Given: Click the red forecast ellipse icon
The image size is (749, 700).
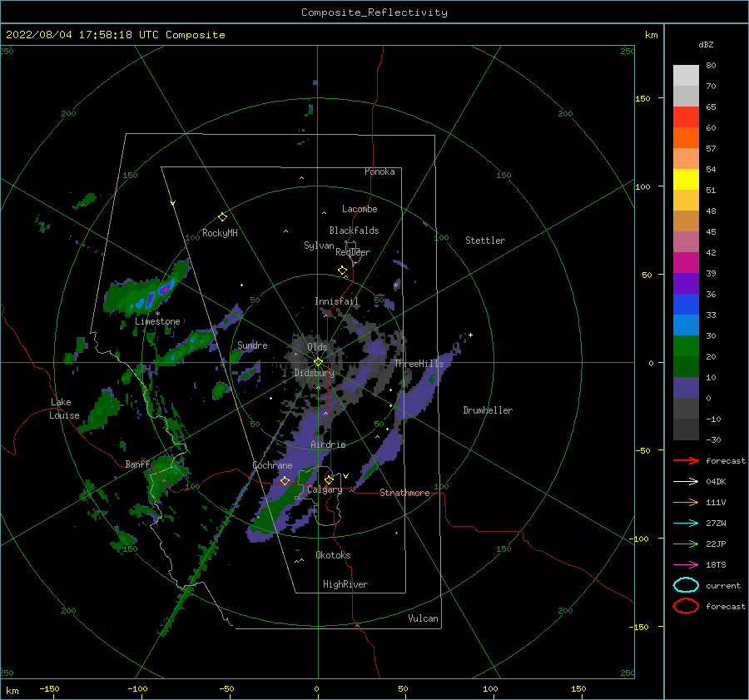Looking at the screenshot, I should (x=686, y=606).
